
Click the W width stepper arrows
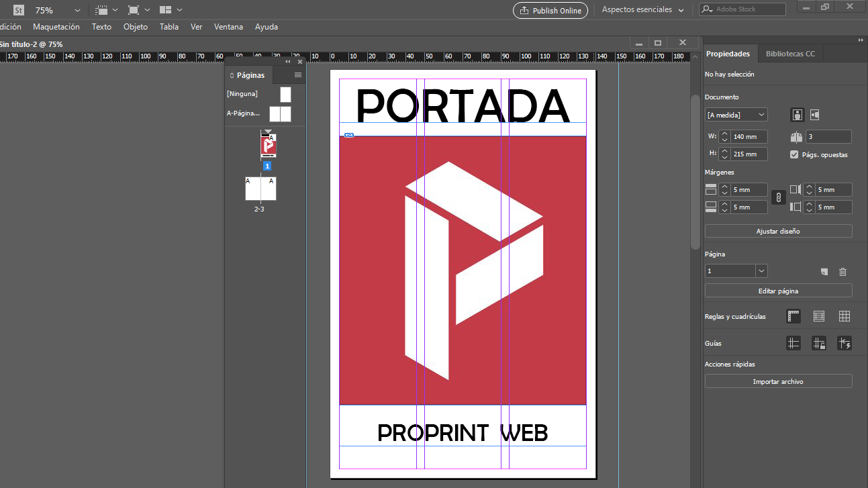coord(724,136)
